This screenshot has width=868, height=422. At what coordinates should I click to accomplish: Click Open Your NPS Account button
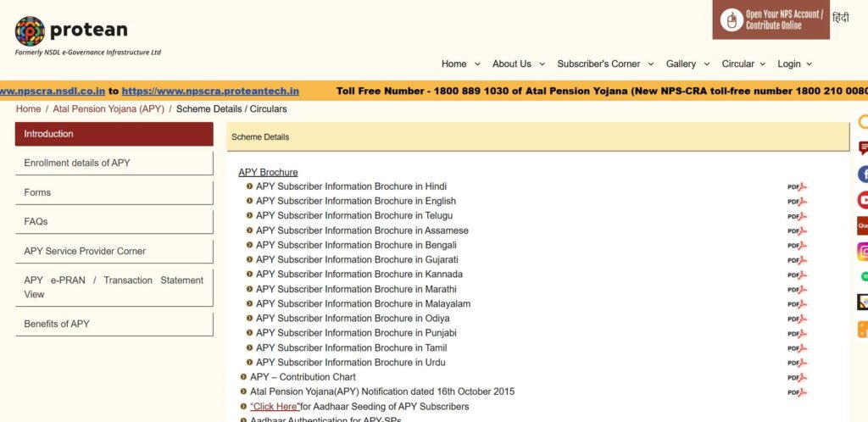(771, 19)
